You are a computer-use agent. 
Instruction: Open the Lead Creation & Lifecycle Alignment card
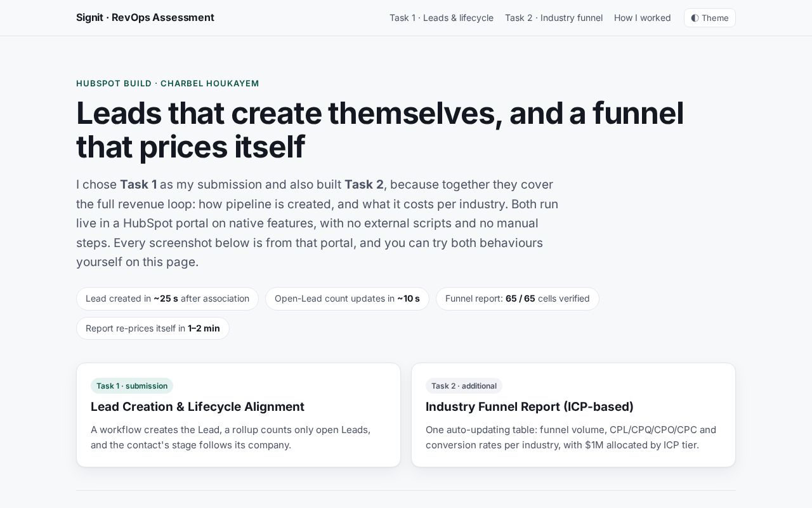pyautogui.click(x=239, y=415)
